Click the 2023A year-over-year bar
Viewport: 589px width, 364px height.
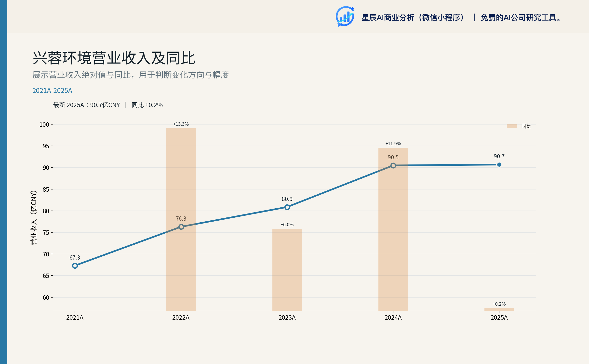[x=287, y=270]
